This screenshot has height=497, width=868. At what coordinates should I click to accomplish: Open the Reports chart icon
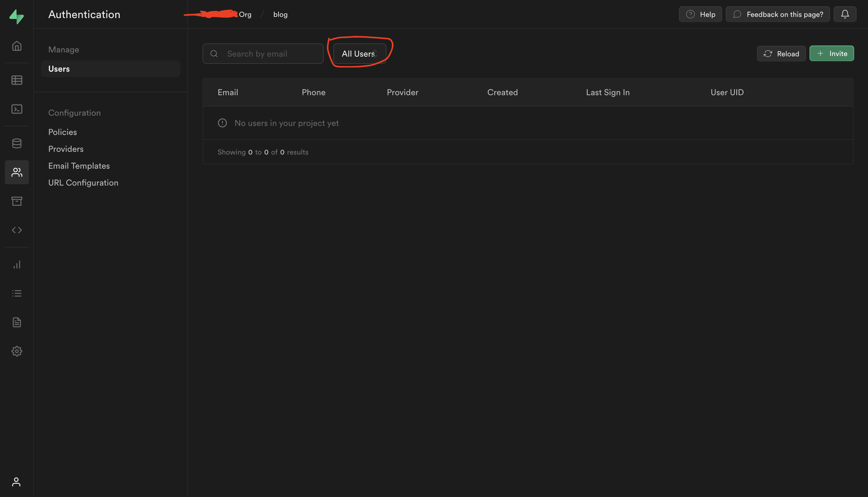[x=17, y=264]
